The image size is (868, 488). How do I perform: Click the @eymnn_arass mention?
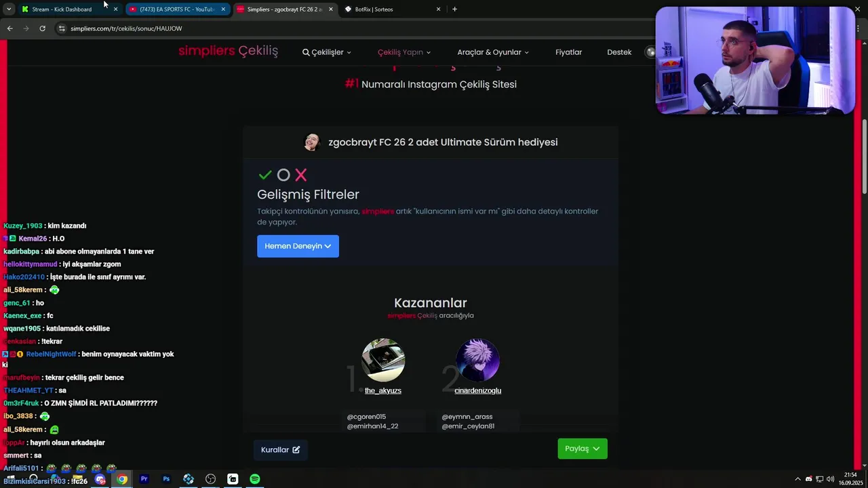pos(467,417)
